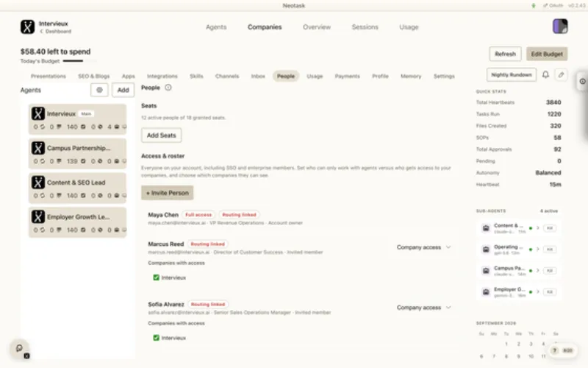Image resolution: width=588 pixels, height=368 pixels.
Task: Click the pencil edit icon beside the bell
Action: coord(561,75)
